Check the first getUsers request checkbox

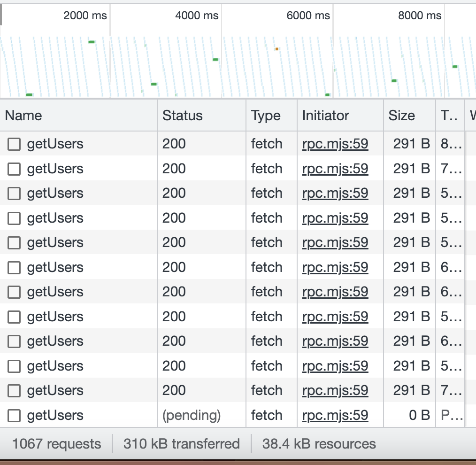tap(14, 144)
